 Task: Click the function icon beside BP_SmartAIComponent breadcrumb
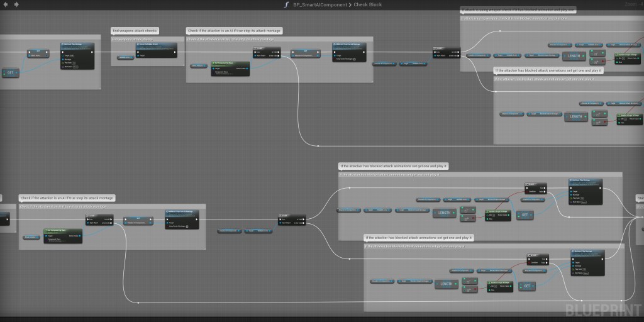[x=286, y=4]
